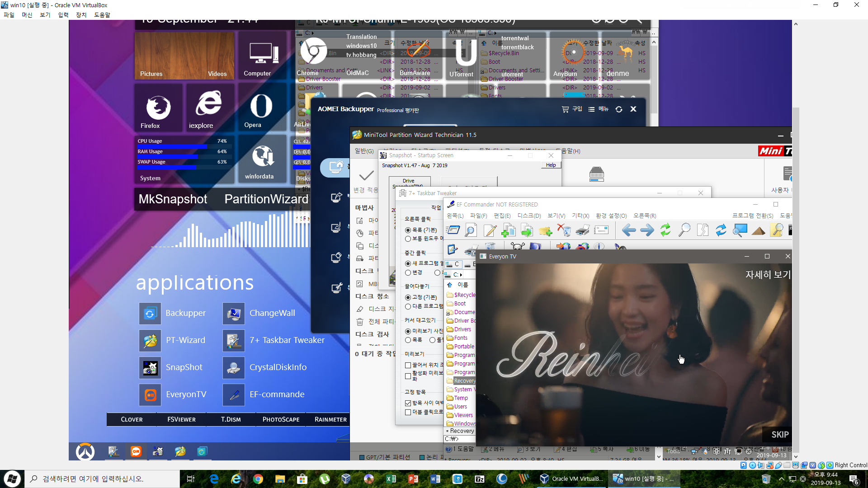The image size is (868, 488).
Task: Click EF Commander print icon
Action: click(x=582, y=230)
